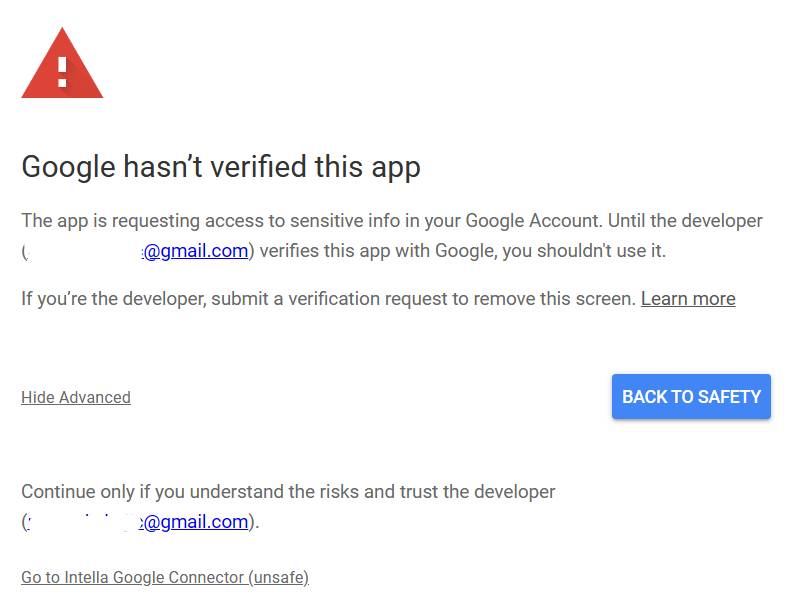Click the word 'unsafe' in the bottom link

pos(279,577)
